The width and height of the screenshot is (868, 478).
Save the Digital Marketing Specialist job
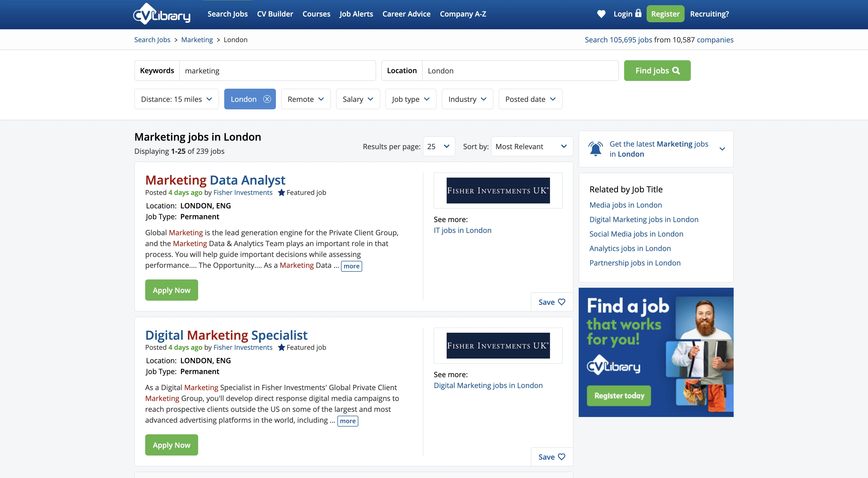pyautogui.click(x=552, y=457)
